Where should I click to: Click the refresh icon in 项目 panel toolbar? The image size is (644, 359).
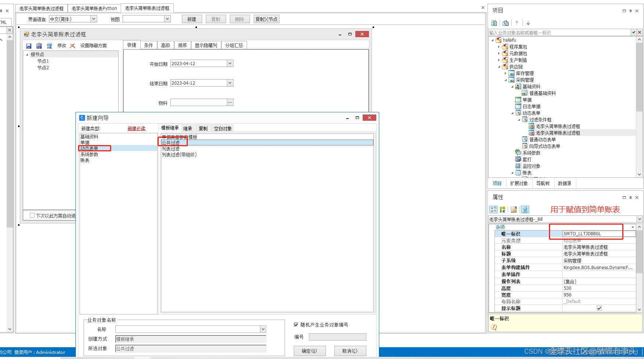point(495,23)
